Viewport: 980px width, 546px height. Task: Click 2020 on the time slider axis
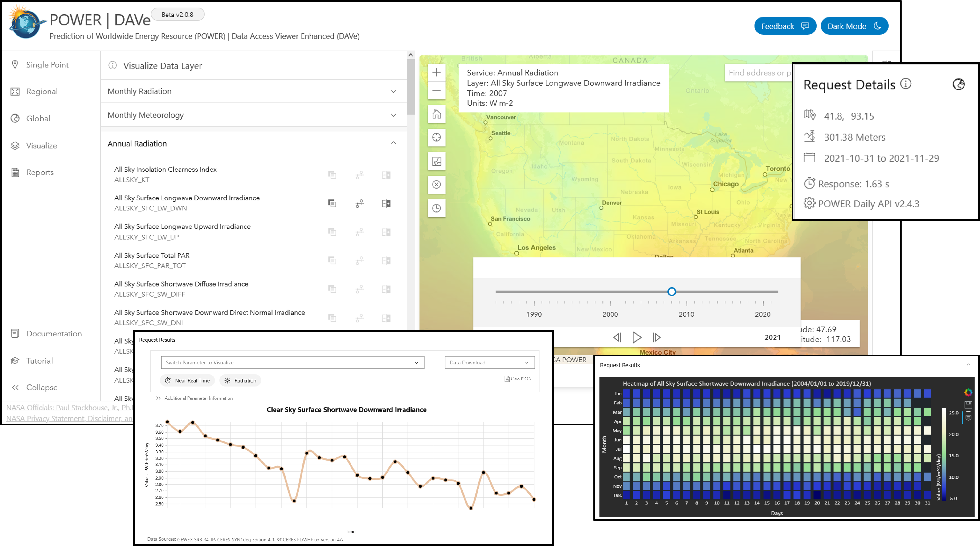click(762, 314)
